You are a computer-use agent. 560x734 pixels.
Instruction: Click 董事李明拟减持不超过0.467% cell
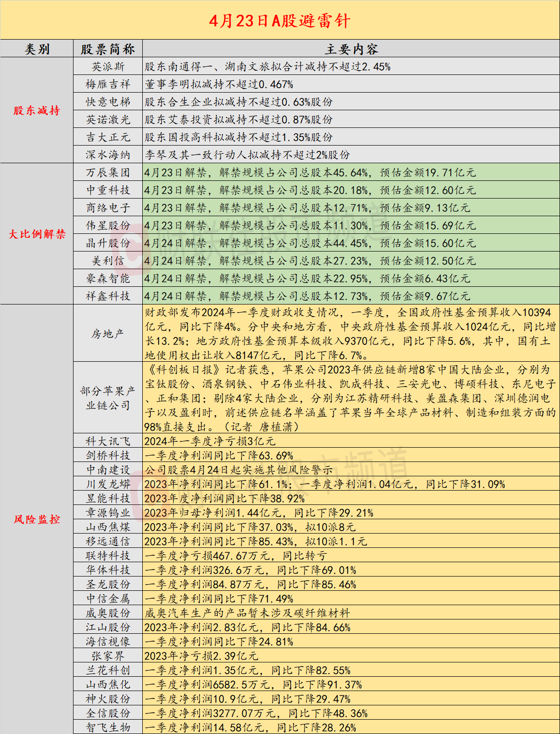point(351,84)
